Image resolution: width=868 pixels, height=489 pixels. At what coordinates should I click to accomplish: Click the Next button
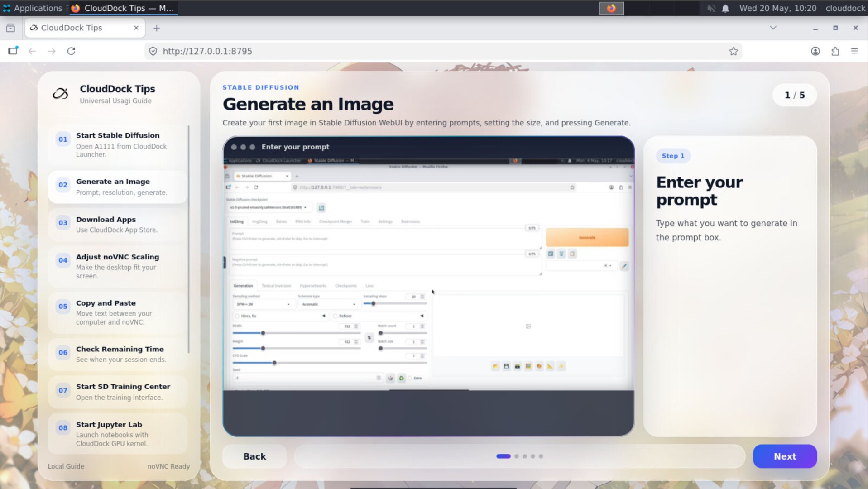point(785,456)
